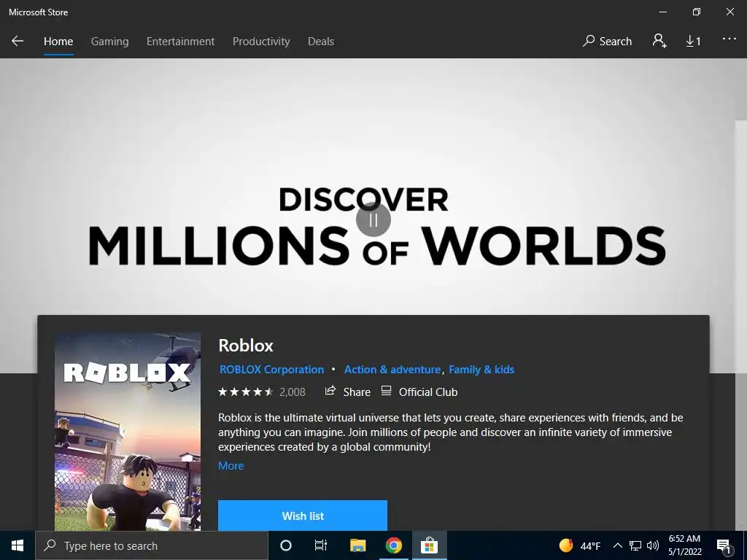Go back with the back arrow

point(18,42)
